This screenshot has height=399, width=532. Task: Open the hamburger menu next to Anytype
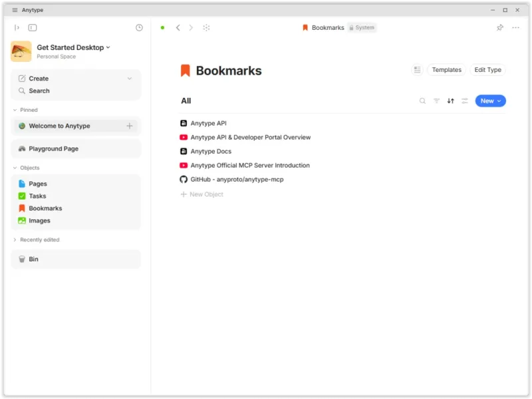tap(15, 10)
